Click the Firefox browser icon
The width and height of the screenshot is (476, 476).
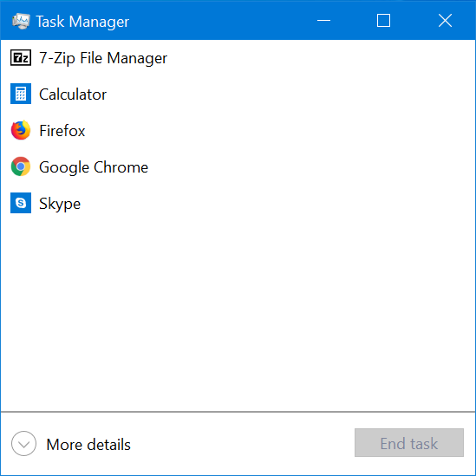point(21,130)
